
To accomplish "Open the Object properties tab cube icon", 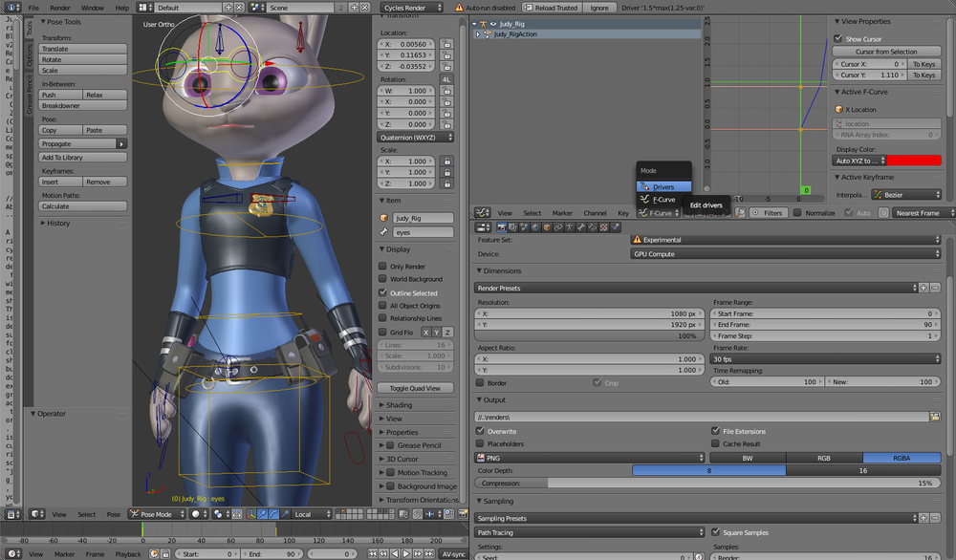I will pos(547,227).
